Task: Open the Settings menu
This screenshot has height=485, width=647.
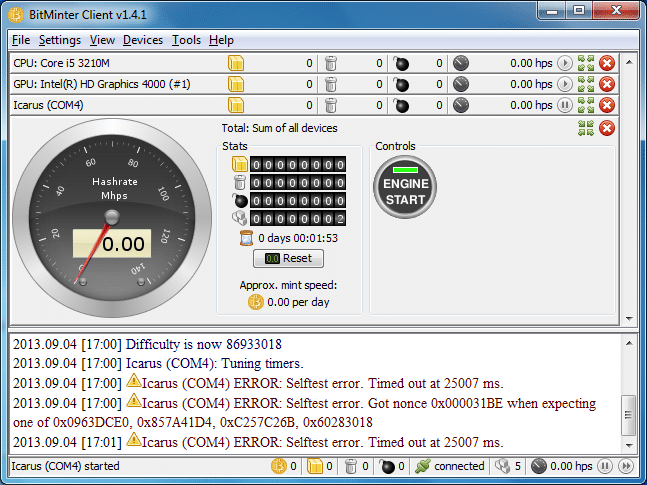Action: (60, 40)
